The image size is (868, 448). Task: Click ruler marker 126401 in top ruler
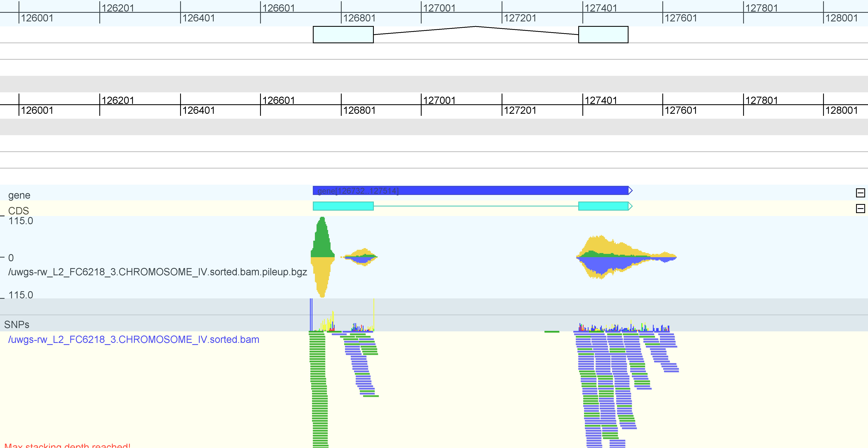198,18
